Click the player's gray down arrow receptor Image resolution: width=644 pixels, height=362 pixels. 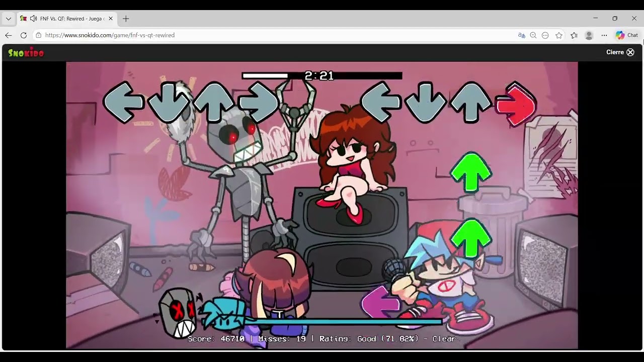(426, 103)
